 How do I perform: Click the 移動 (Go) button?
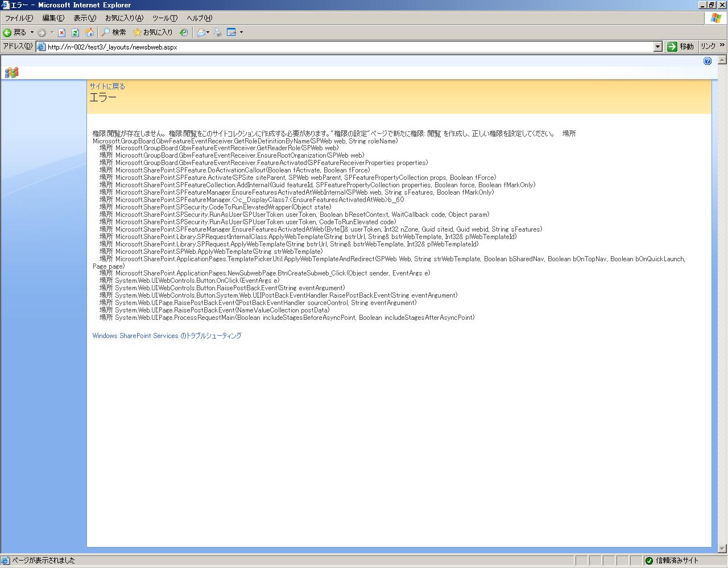pyautogui.click(x=681, y=47)
